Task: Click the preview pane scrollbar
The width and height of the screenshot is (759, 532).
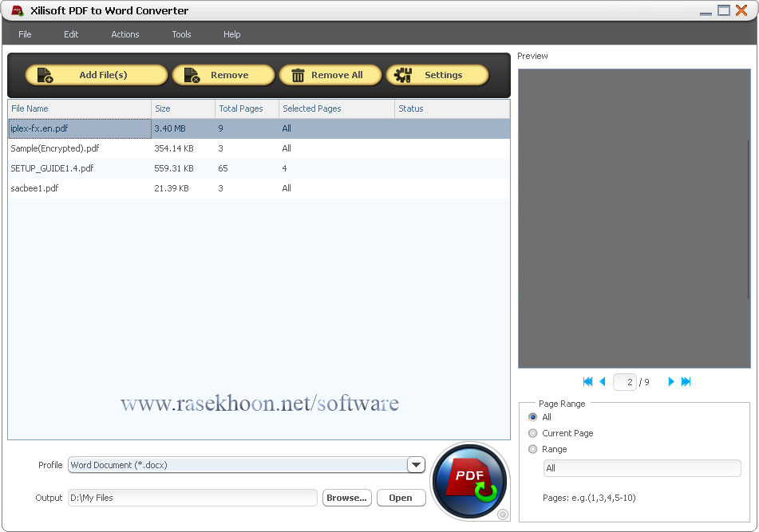Action: pyautogui.click(x=749, y=219)
